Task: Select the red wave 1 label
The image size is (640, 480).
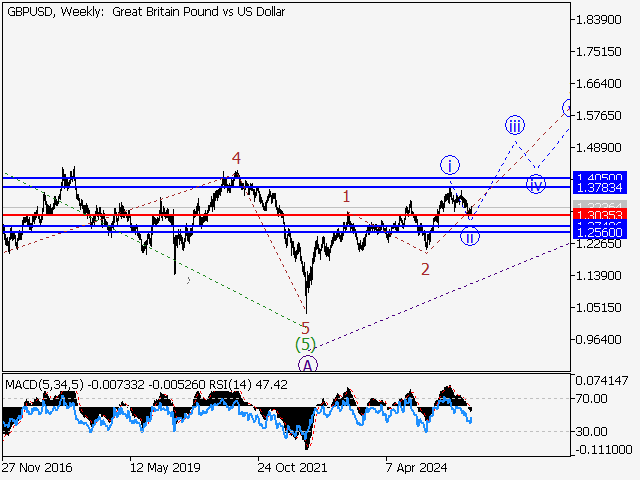Action: coord(346,197)
